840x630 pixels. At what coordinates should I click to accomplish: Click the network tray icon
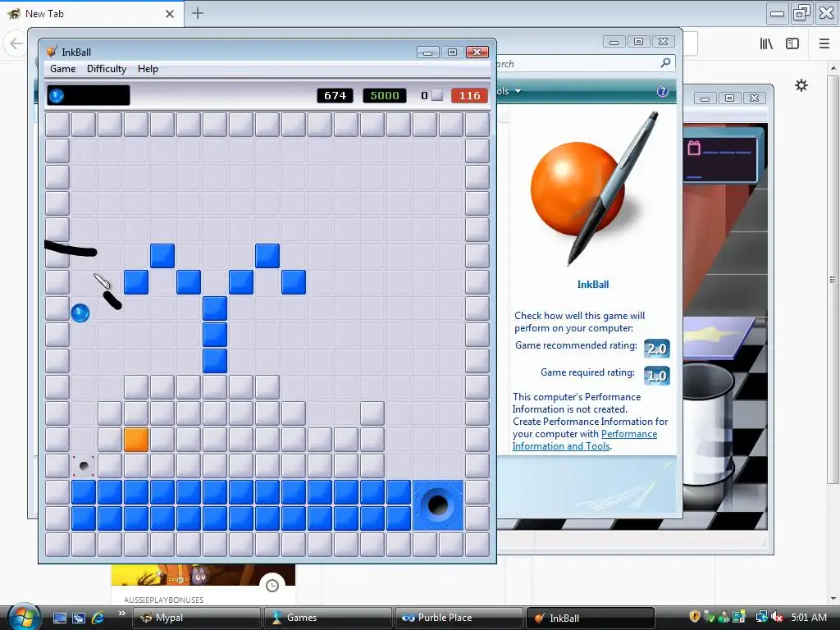(761, 617)
